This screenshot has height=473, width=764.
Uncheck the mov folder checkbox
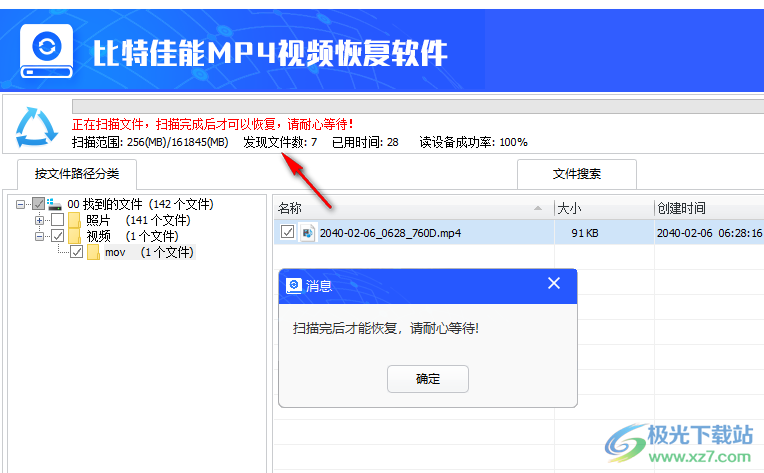(x=76, y=252)
